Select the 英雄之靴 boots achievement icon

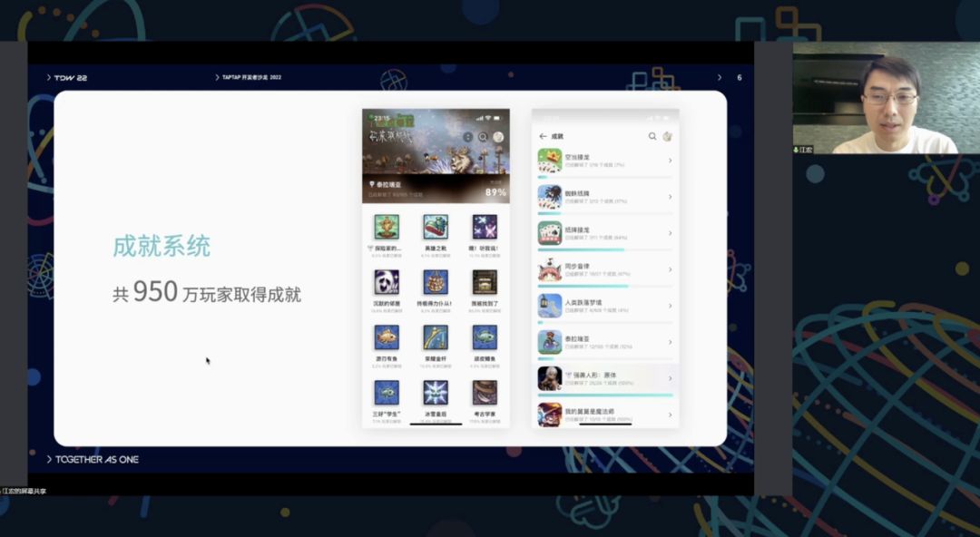pos(435,227)
